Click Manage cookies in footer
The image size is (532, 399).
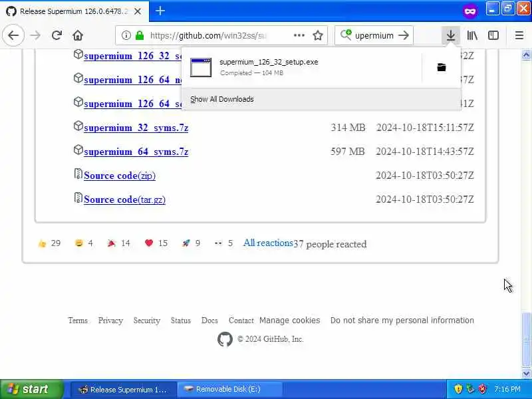click(289, 321)
